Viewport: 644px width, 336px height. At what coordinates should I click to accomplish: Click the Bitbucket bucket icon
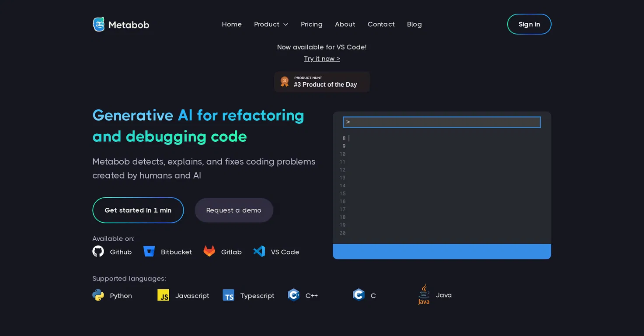coord(149,252)
